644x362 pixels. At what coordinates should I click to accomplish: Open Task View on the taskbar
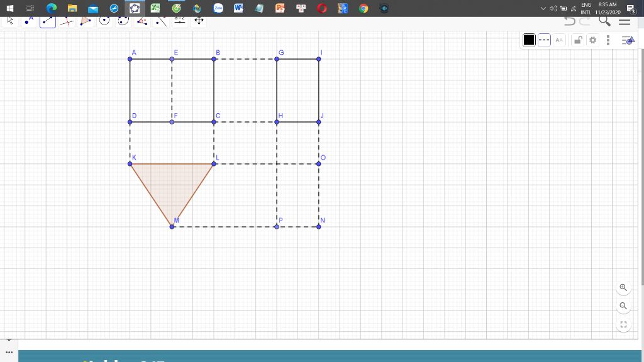(x=30, y=8)
